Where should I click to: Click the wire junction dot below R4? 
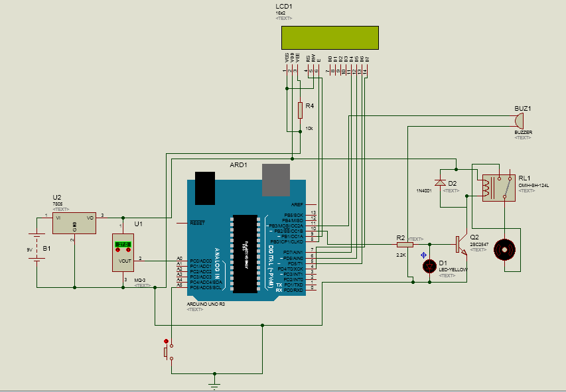click(300, 132)
